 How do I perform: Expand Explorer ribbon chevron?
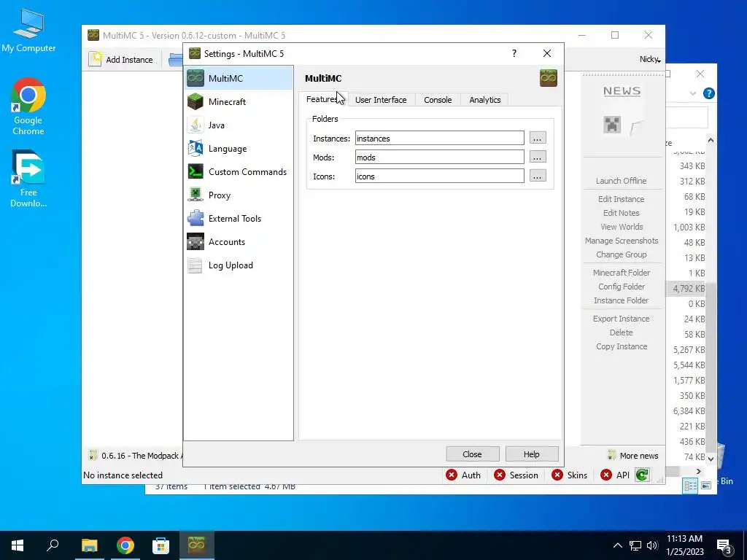(x=692, y=93)
